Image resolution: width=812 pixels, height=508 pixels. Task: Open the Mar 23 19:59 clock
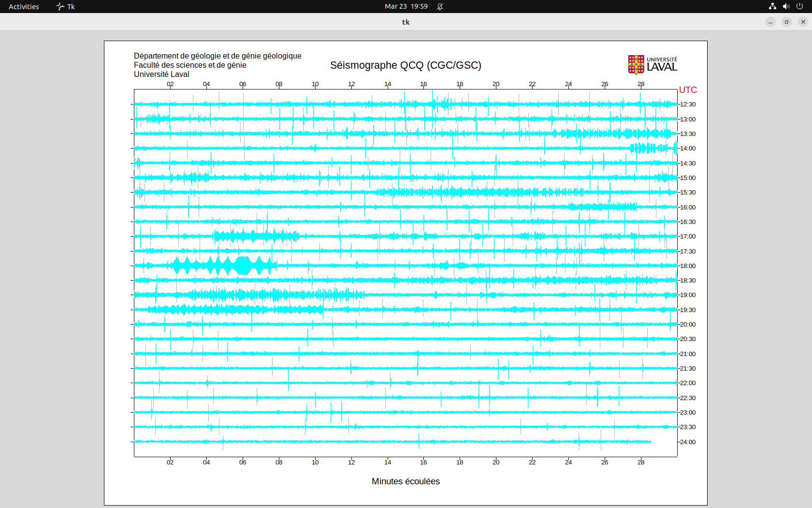406,6
